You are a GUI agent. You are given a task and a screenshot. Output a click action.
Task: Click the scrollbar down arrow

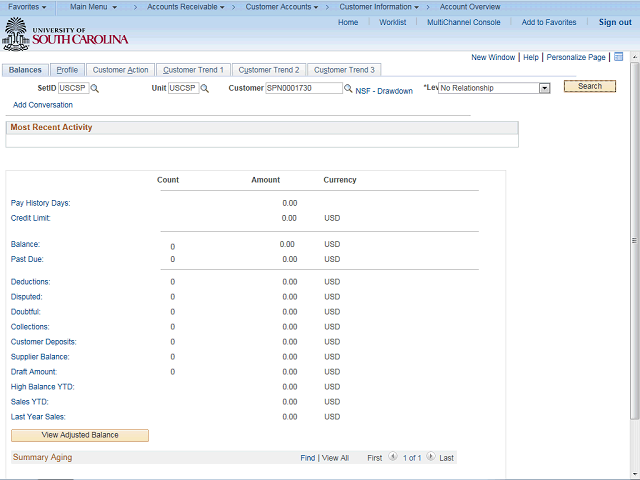click(634, 474)
